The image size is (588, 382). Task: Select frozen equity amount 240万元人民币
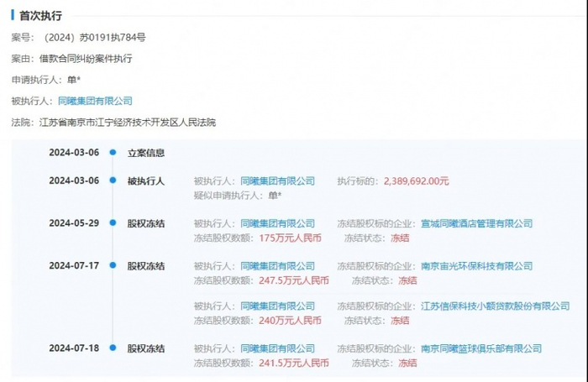click(x=290, y=321)
